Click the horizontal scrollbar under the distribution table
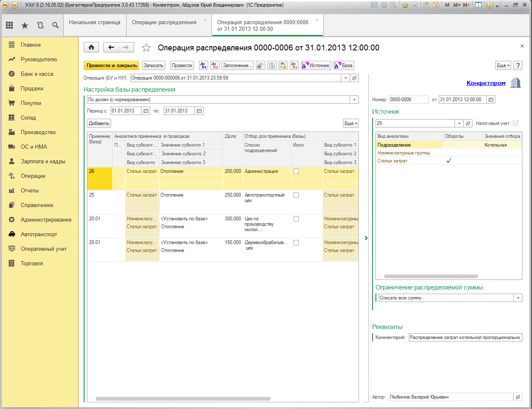Screen dimensions: 532x409 pyautogui.click(x=183, y=399)
